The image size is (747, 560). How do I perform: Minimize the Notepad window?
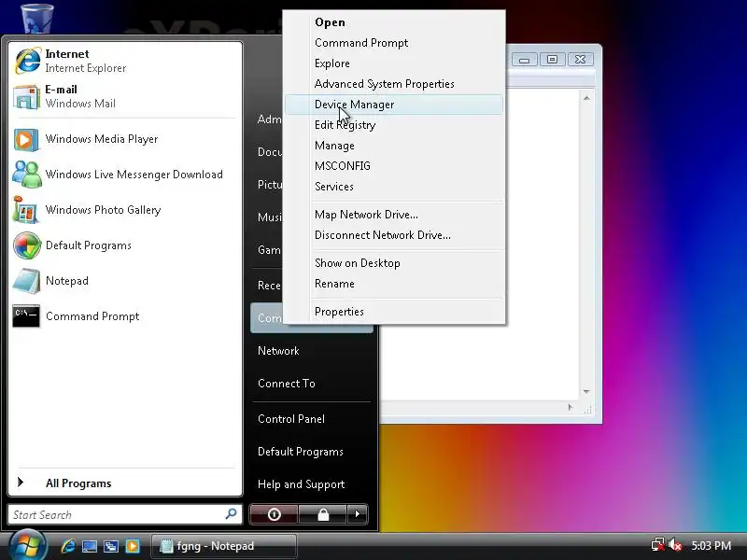524,60
